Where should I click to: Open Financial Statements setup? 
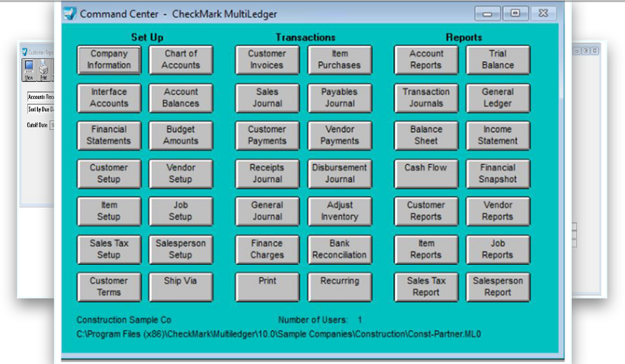point(109,135)
